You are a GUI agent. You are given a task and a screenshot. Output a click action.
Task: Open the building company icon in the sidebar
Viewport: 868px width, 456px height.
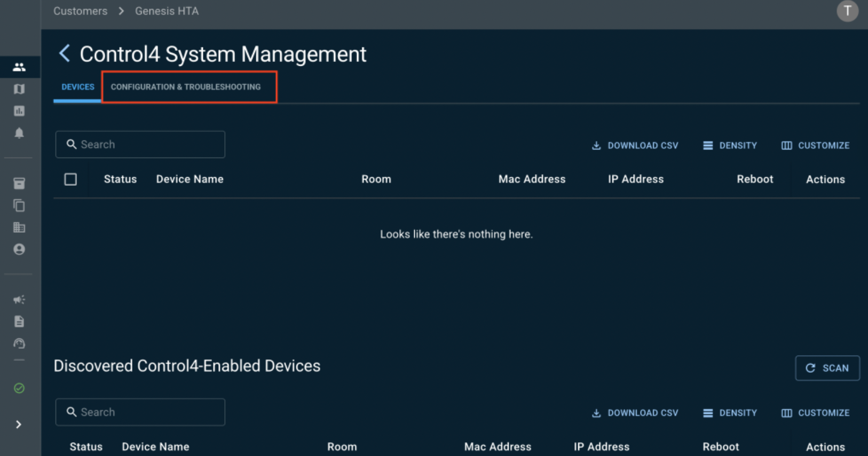pos(19,227)
